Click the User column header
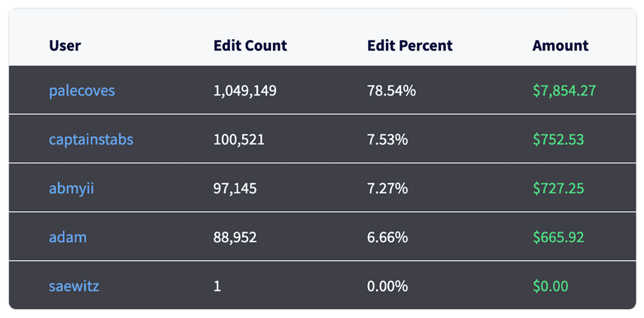This screenshot has height=318, width=644. (x=65, y=46)
